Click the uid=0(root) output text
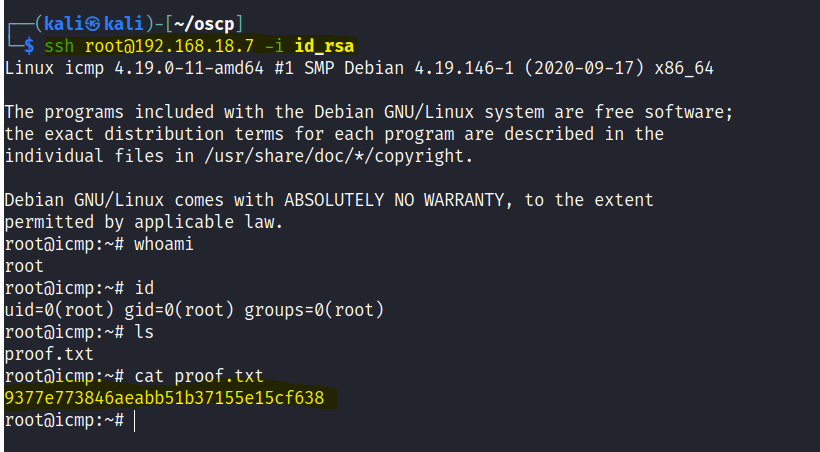 coord(60,311)
